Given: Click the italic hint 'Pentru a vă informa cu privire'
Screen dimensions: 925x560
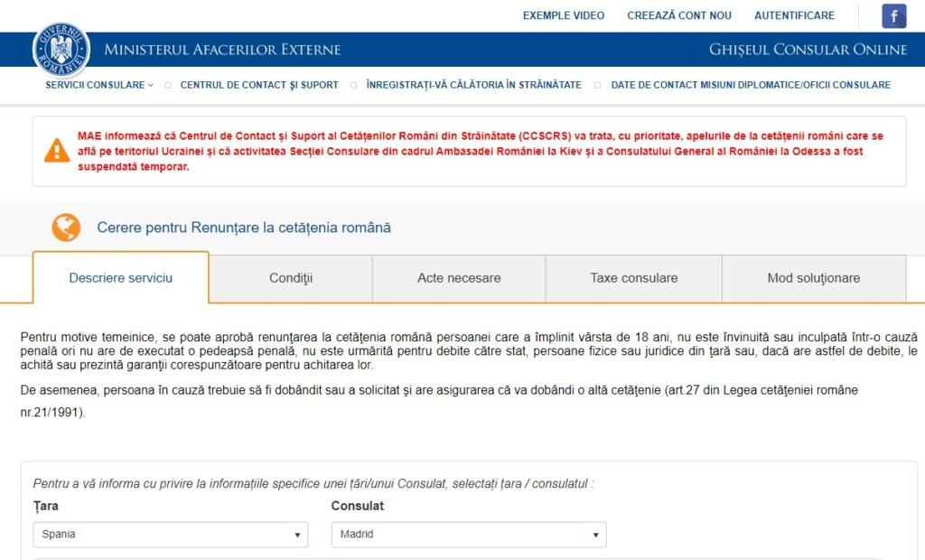Looking at the screenshot, I should 313,484.
